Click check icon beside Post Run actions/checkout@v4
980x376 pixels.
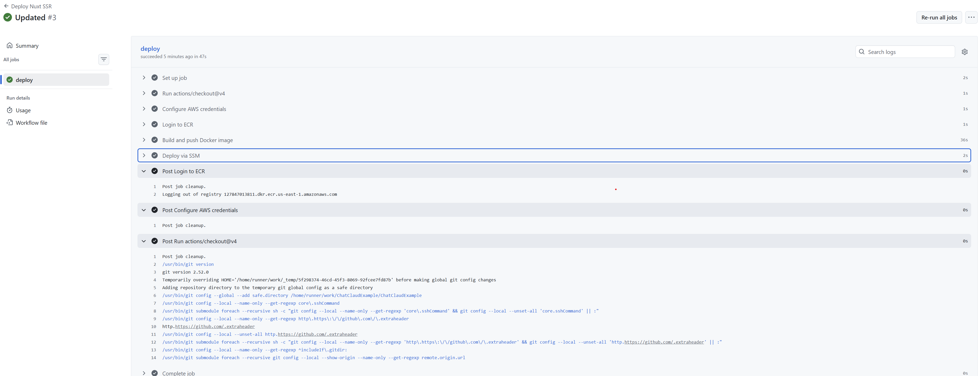coord(154,241)
